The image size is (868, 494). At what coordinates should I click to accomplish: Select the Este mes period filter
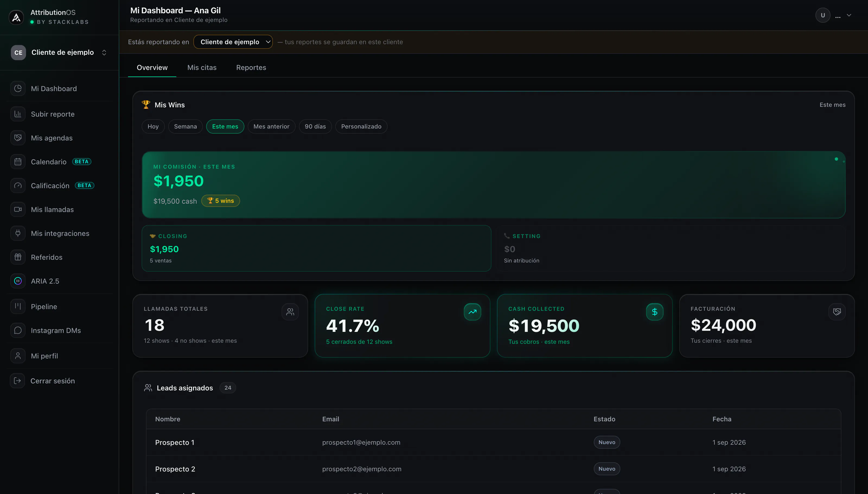225,127
